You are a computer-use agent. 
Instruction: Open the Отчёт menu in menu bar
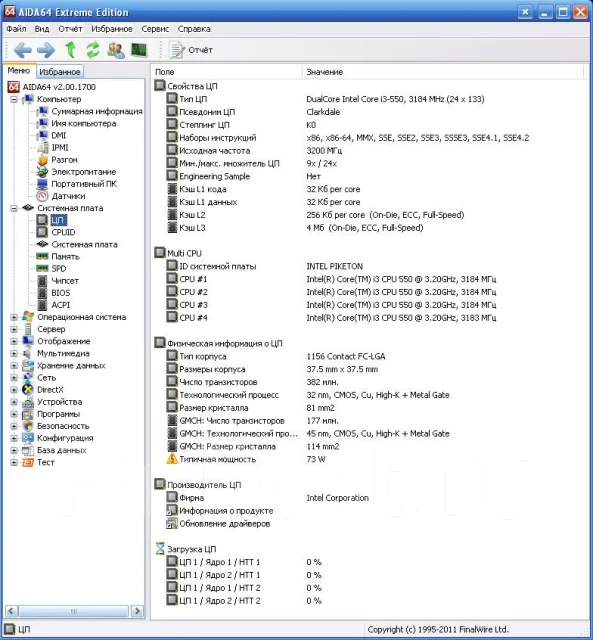(x=70, y=29)
